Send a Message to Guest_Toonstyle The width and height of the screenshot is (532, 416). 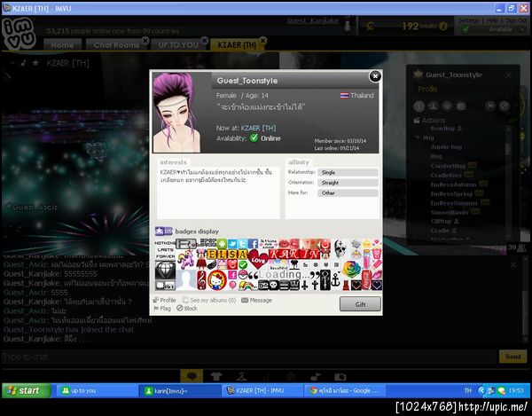(256, 300)
